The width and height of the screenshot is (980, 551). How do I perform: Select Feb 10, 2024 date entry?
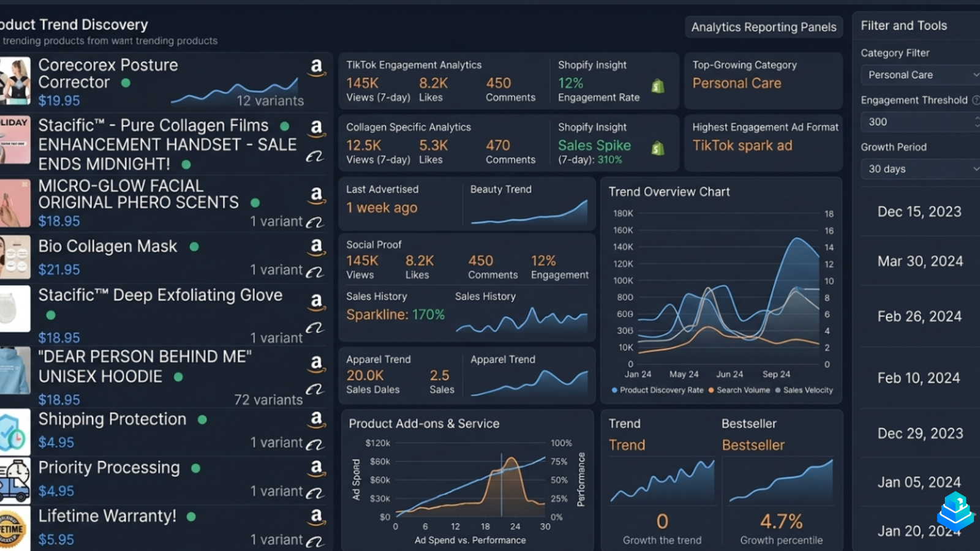919,378
